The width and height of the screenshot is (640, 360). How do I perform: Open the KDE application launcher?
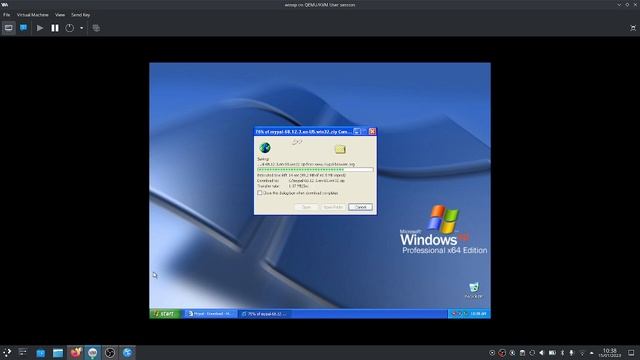[x=7, y=353]
